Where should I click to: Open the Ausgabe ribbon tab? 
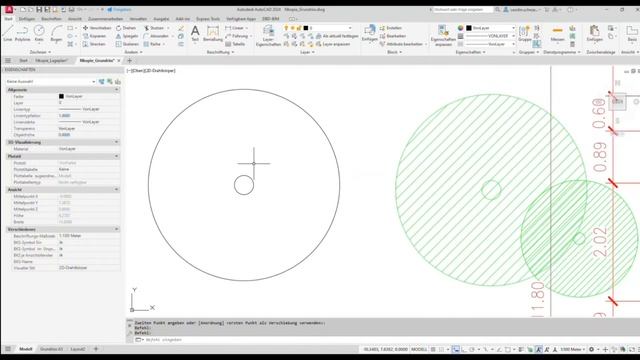pyautogui.click(x=161, y=19)
